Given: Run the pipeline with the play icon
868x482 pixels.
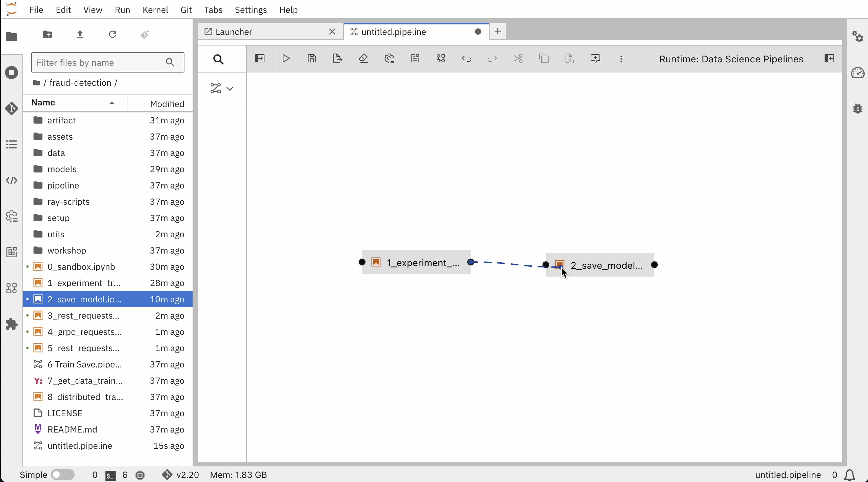Looking at the screenshot, I should [x=286, y=59].
